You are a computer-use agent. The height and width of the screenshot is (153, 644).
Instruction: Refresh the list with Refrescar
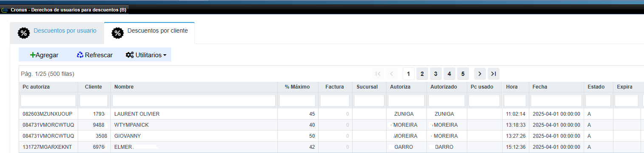point(94,55)
